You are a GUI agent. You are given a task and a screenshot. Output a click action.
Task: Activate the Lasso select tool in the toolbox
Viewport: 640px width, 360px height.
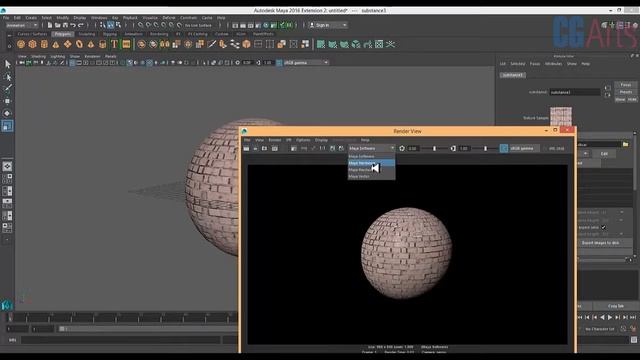tap(7, 76)
